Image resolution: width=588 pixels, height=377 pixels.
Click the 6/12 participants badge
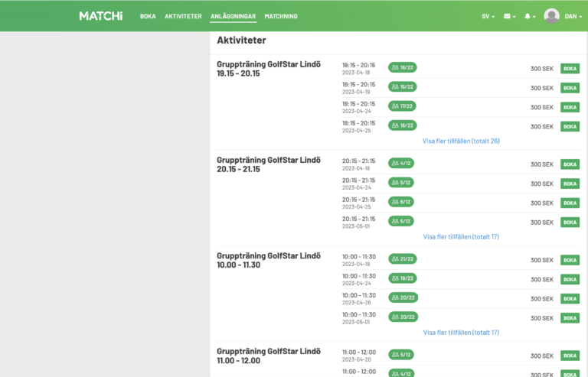point(401,202)
